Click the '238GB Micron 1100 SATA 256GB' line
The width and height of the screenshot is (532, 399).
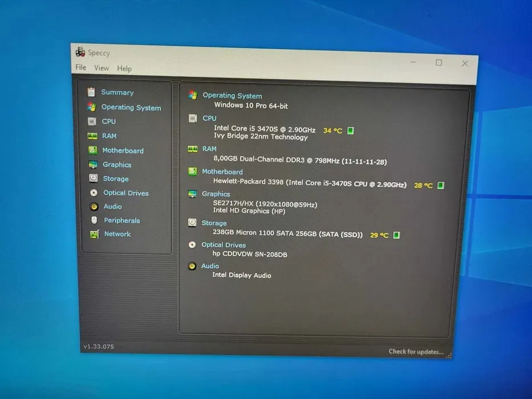(287, 234)
